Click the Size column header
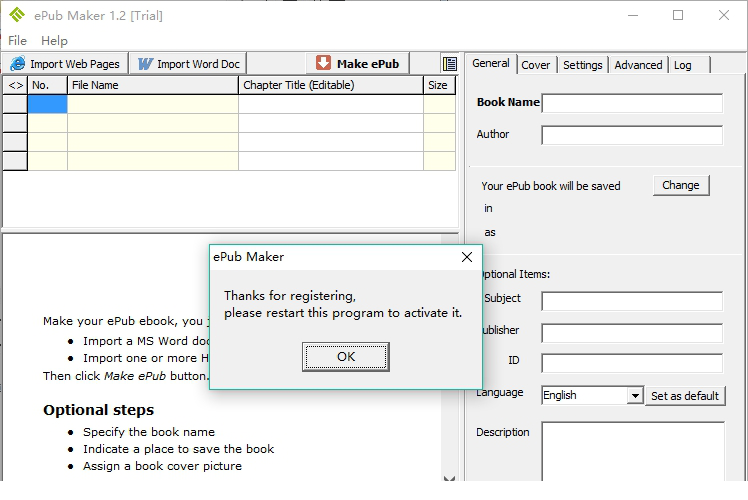The image size is (748, 500). (439, 85)
